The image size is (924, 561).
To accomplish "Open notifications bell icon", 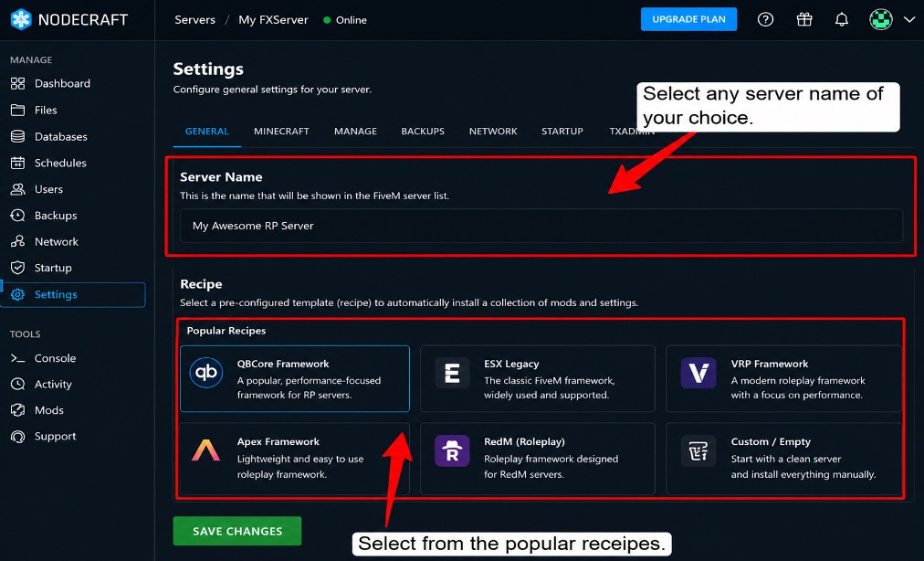I will (x=842, y=19).
